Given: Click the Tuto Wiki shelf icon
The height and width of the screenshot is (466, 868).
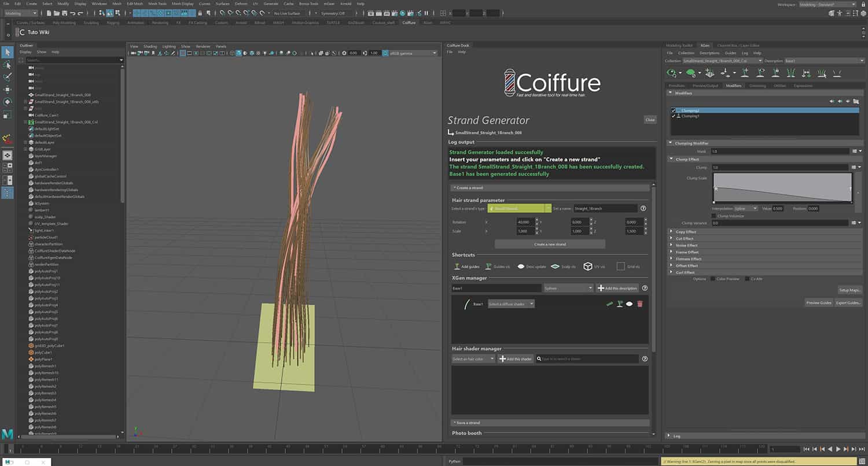Looking at the screenshot, I should point(22,32).
